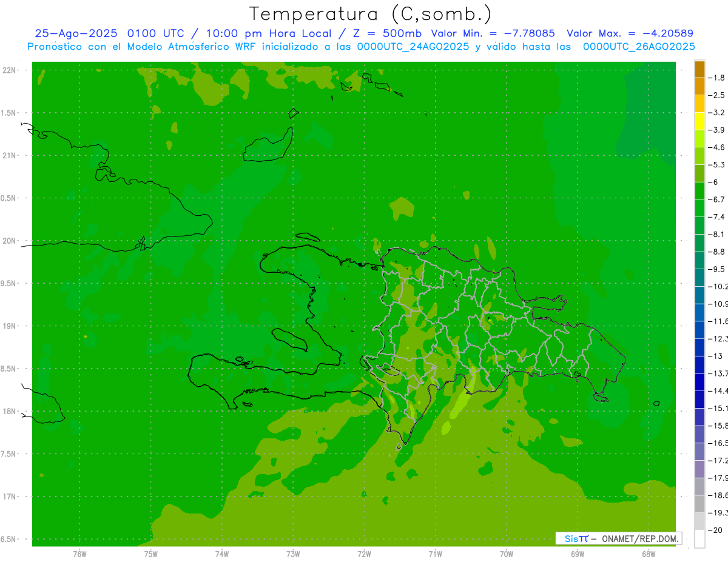Click the purple swatch between -17.2 and -17.9
Viewport: 728px width, 562px height.
click(x=699, y=469)
